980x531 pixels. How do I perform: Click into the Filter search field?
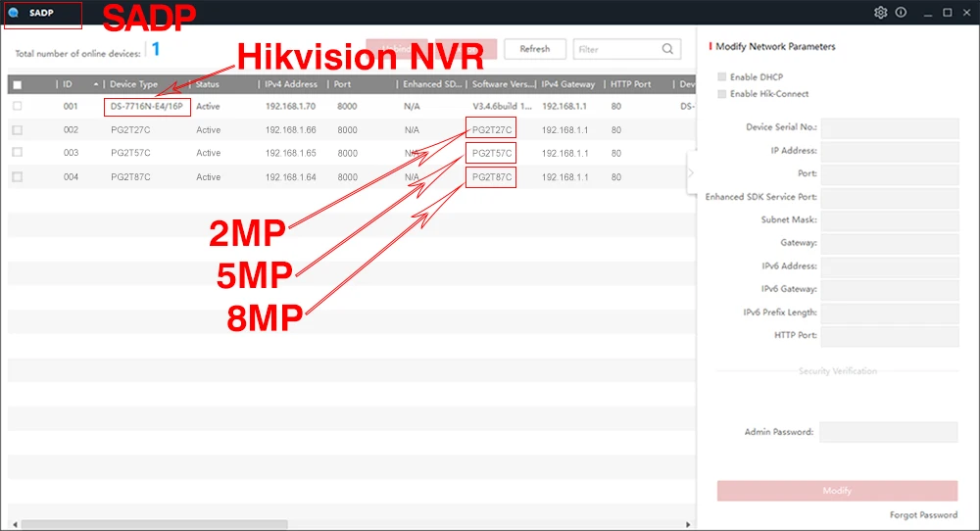(x=627, y=49)
